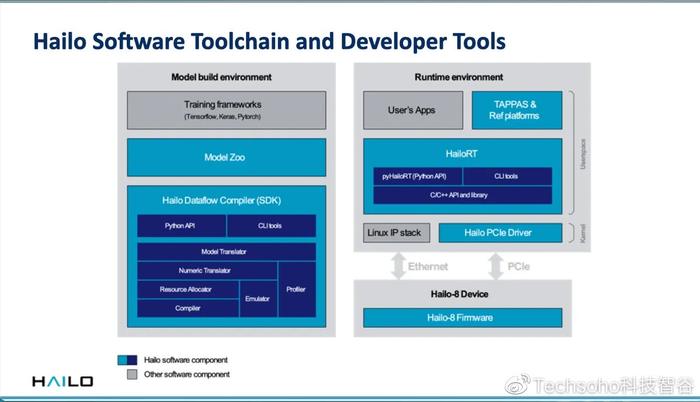Click the Ethernet double-headed arrow

pos(398,266)
